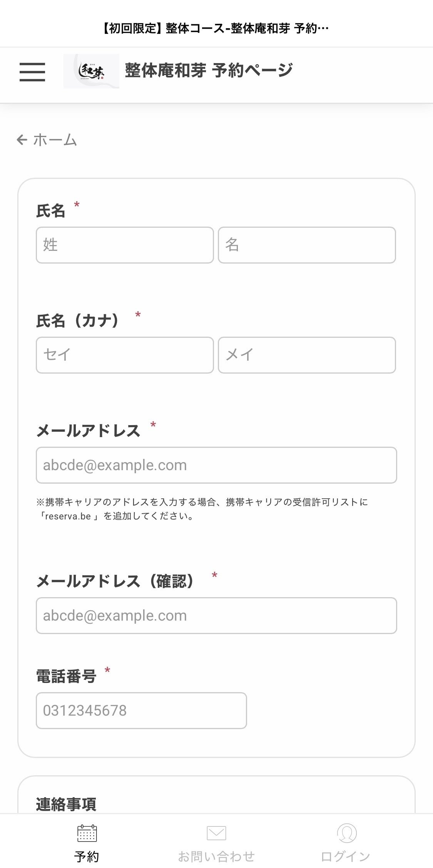
Task: Click the メールアドレス email input
Action: coord(216,465)
